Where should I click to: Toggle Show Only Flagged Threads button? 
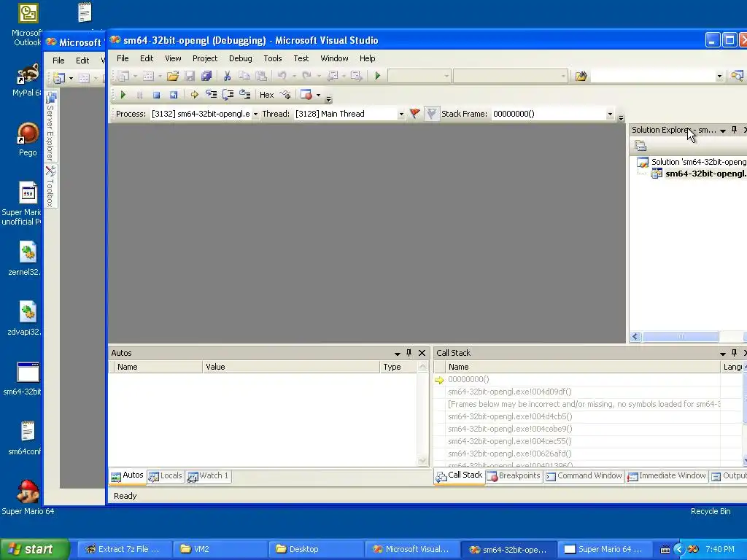[432, 114]
